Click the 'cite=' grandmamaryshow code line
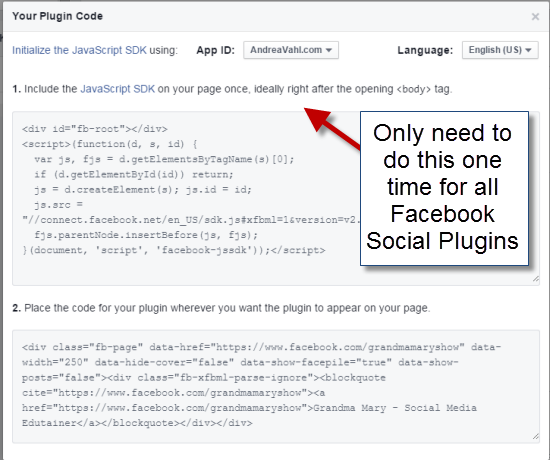 click(173, 393)
